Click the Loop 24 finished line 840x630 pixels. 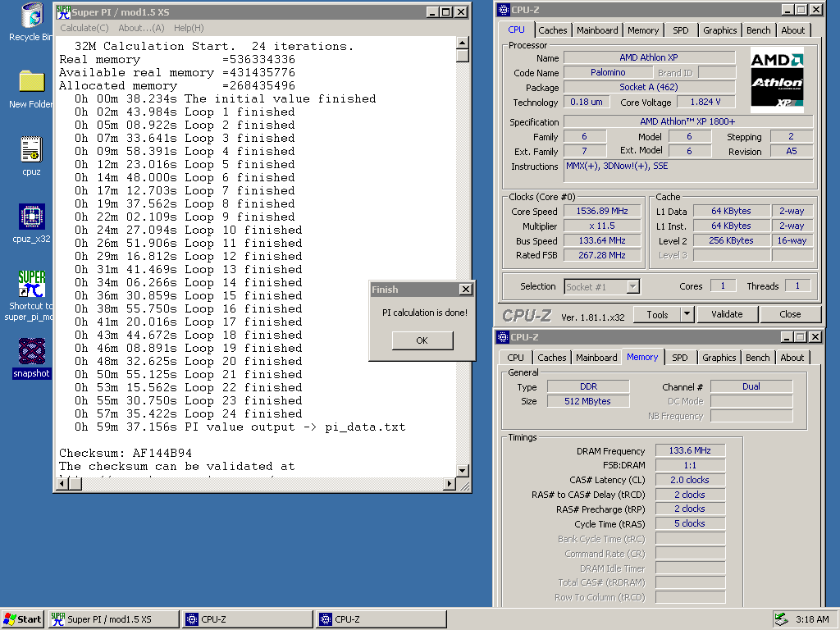coord(188,414)
